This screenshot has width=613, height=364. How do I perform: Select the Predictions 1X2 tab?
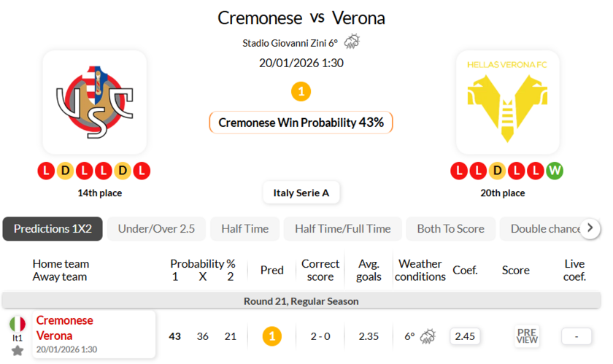(x=53, y=229)
